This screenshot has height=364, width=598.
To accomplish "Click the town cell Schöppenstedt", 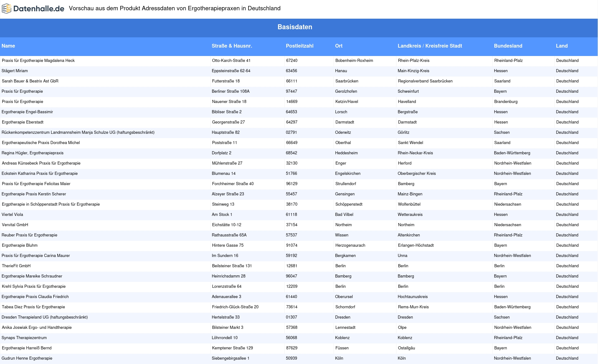I will [349, 204].
